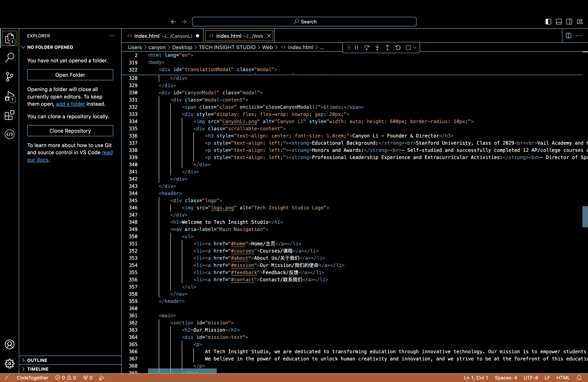Image resolution: width=588 pixels, height=382 pixels.
Task: Open the remote window indicator
Action: pos(7,378)
